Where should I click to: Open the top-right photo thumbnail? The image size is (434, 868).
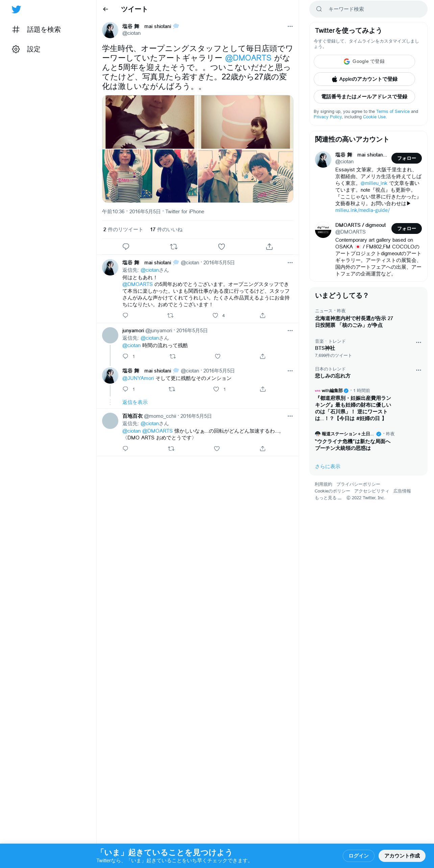[x=246, y=122]
